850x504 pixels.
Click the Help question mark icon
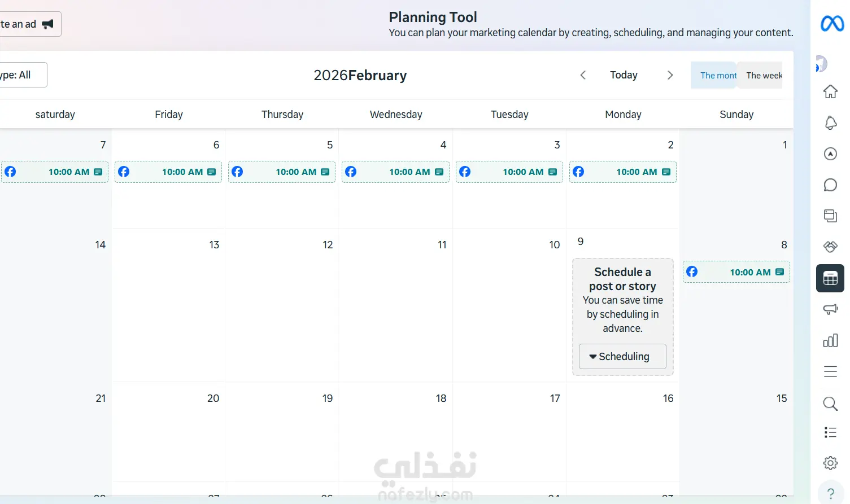pos(830,493)
